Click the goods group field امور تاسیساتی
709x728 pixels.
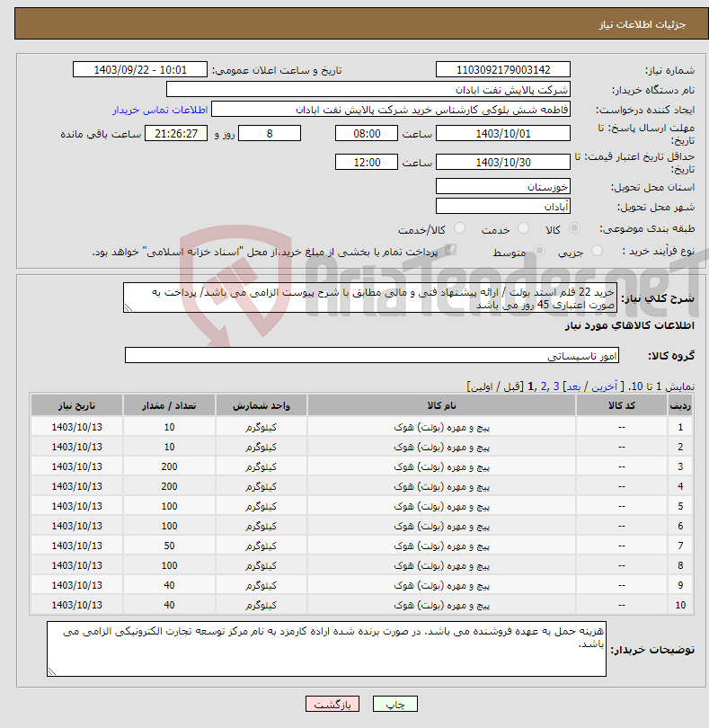click(371, 355)
